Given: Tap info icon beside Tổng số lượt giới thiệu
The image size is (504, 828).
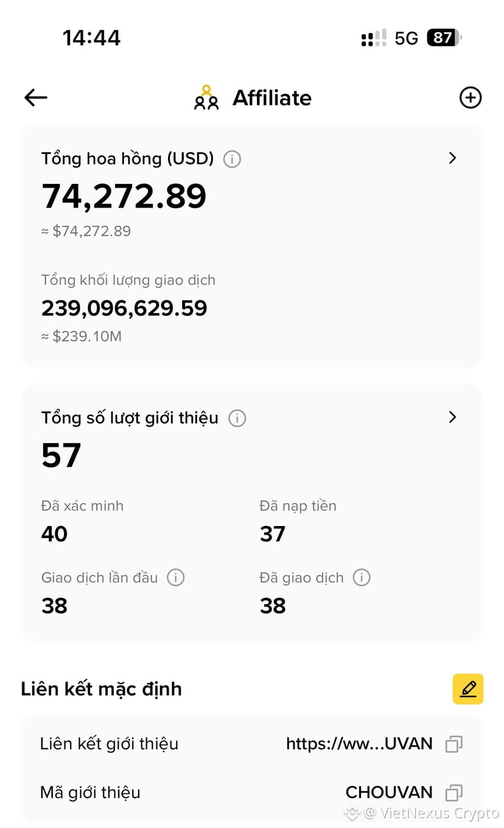Looking at the screenshot, I should pyautogui.click(x=237, y=418).
